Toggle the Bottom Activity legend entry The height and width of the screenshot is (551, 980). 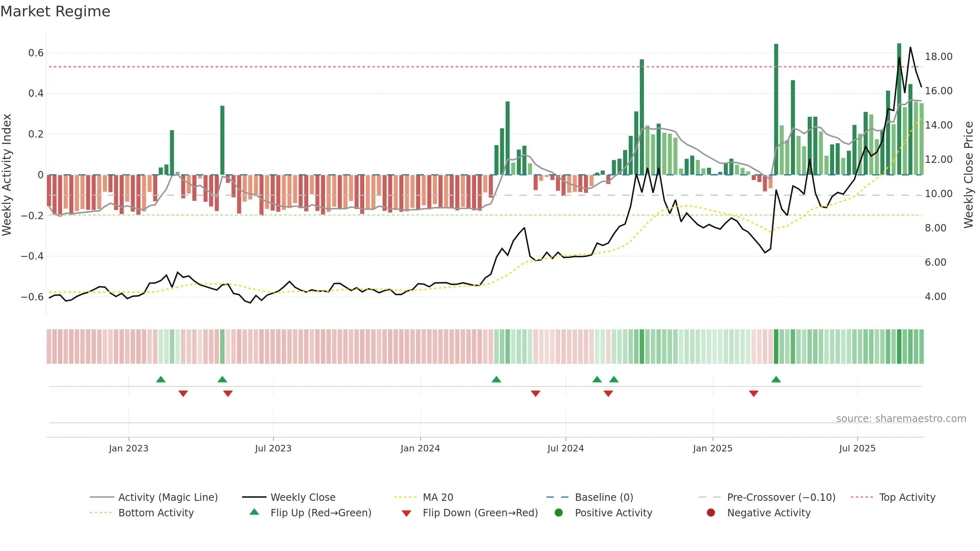click(x=142, y=513)
